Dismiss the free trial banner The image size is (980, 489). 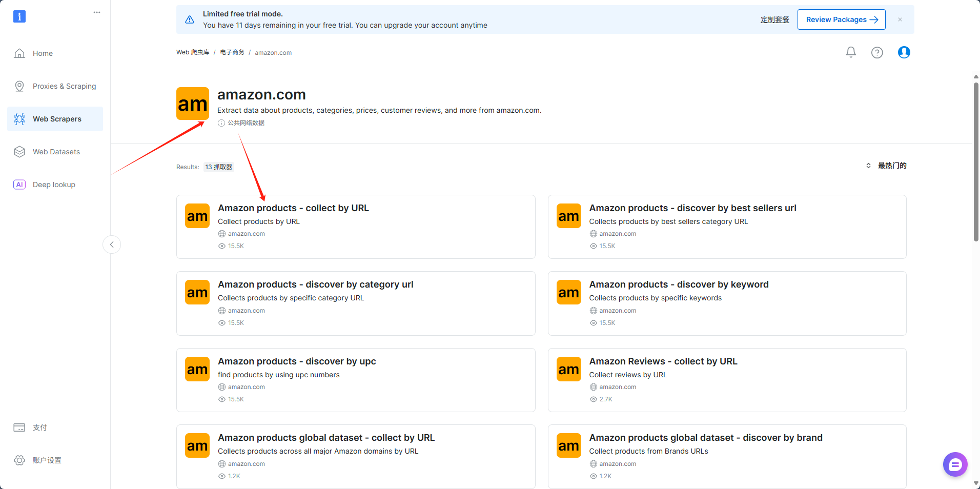900,19
